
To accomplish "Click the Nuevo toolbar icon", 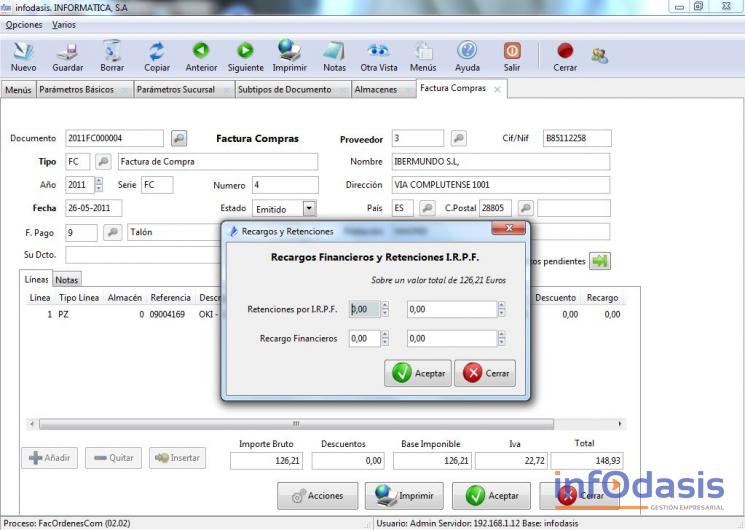I will coord(23,51).
